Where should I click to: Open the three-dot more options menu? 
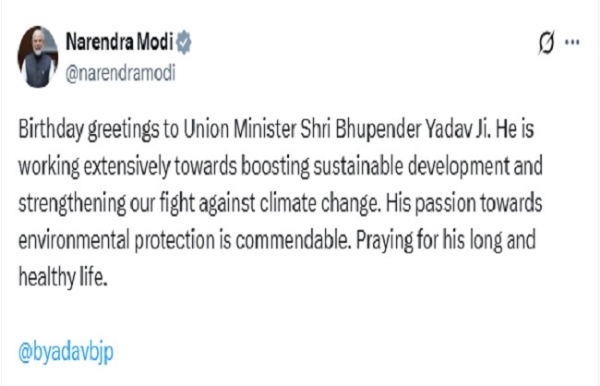pos(572,42)
